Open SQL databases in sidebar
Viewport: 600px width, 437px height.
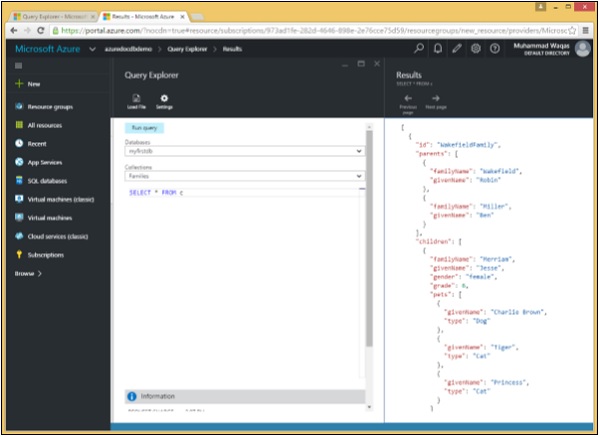(49, 181)
